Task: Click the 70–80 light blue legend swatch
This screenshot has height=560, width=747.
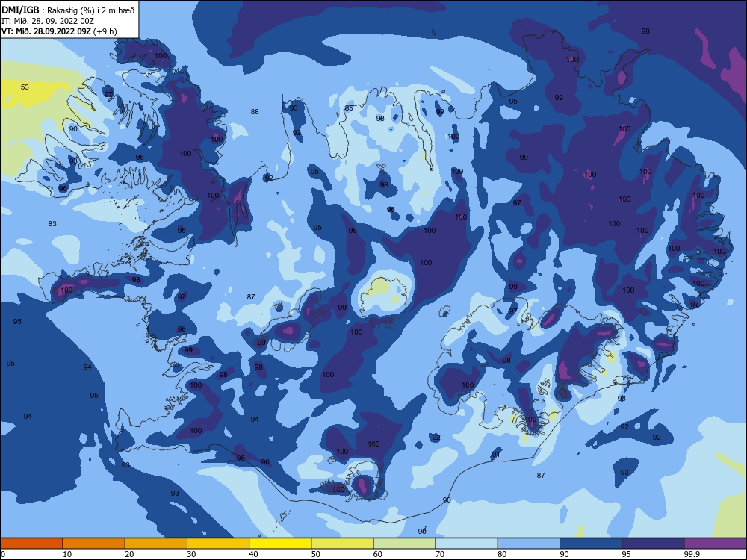Action: click(x=467, y=544)
